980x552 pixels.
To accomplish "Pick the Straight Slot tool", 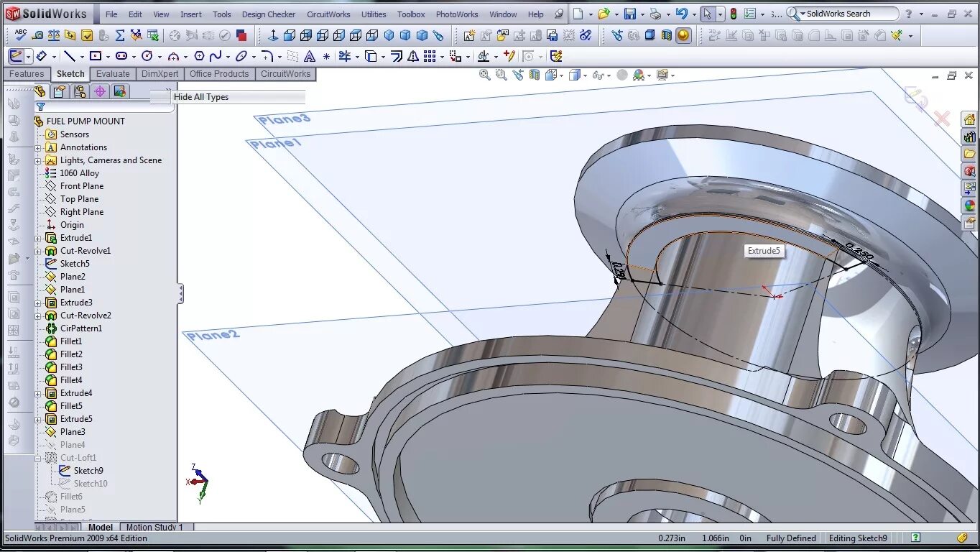I will click(x=121, y=56).
